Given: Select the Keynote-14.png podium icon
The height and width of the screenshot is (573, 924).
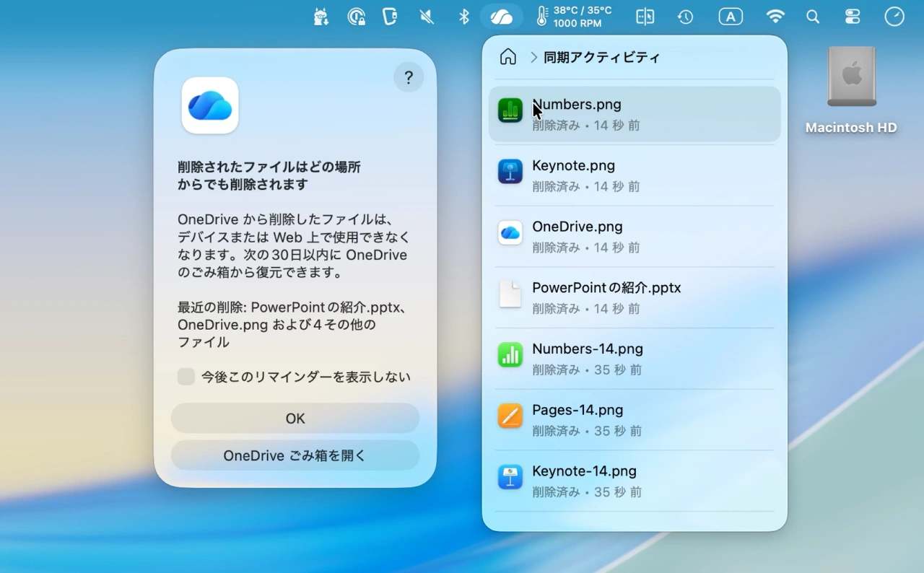Looking at the screenshot, I should [510, 477].
